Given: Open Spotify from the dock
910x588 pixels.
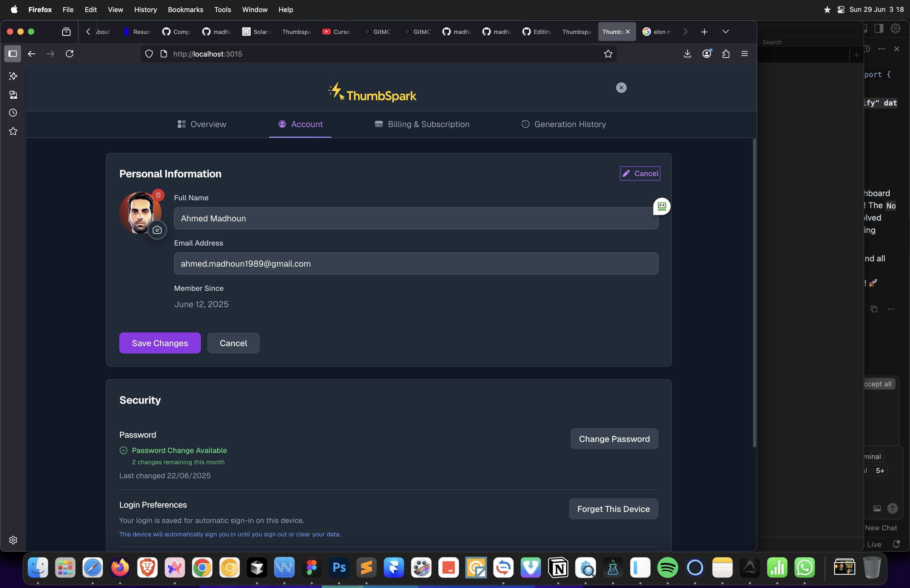Looking at the screenshot, I should pos(667,568).
